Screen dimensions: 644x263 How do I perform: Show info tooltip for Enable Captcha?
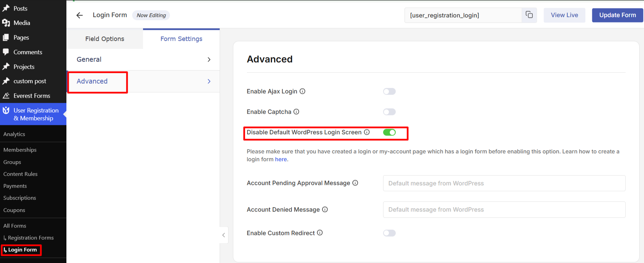coord(296,112)
